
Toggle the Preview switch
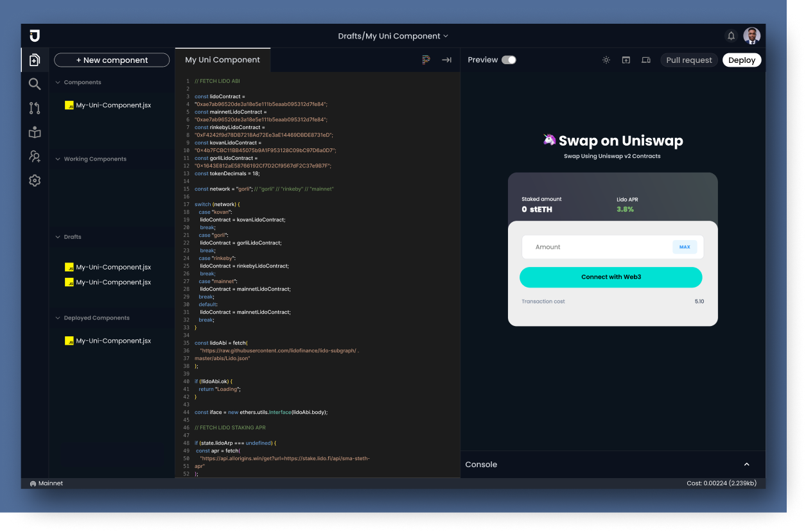point(509,60)
